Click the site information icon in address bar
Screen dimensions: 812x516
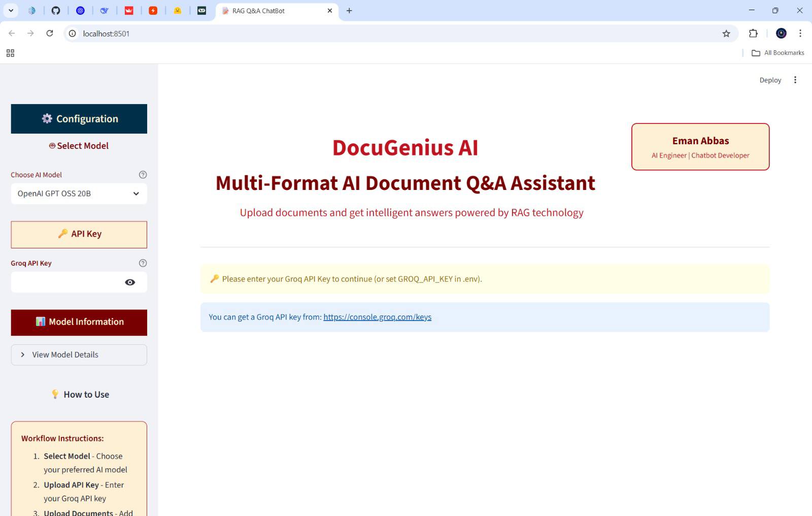click(x=73, y=34)
